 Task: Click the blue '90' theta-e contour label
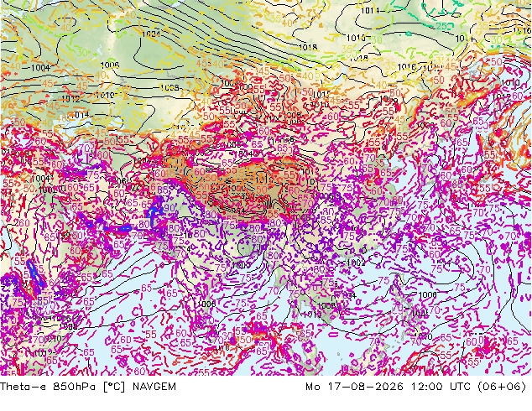tap(170, 207)
